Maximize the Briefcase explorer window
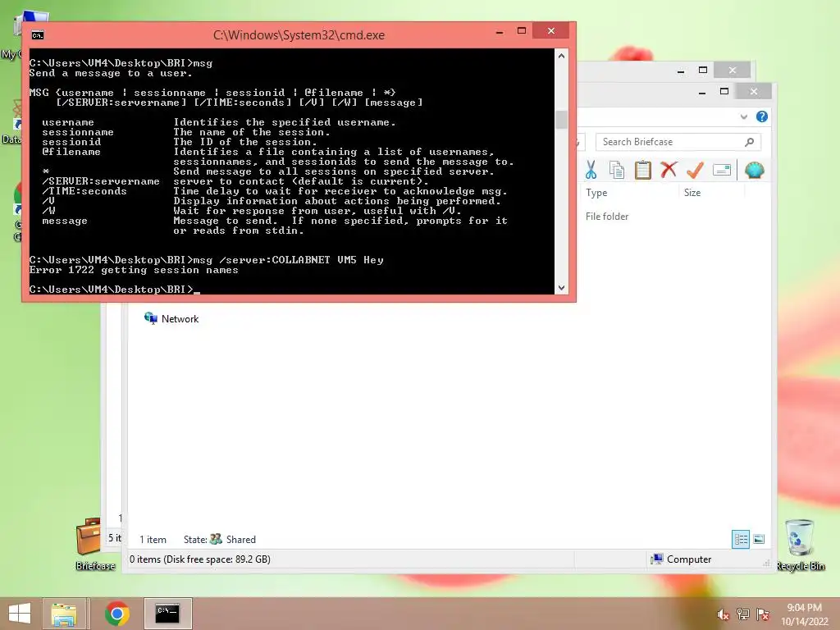 (x=724, y=92)
